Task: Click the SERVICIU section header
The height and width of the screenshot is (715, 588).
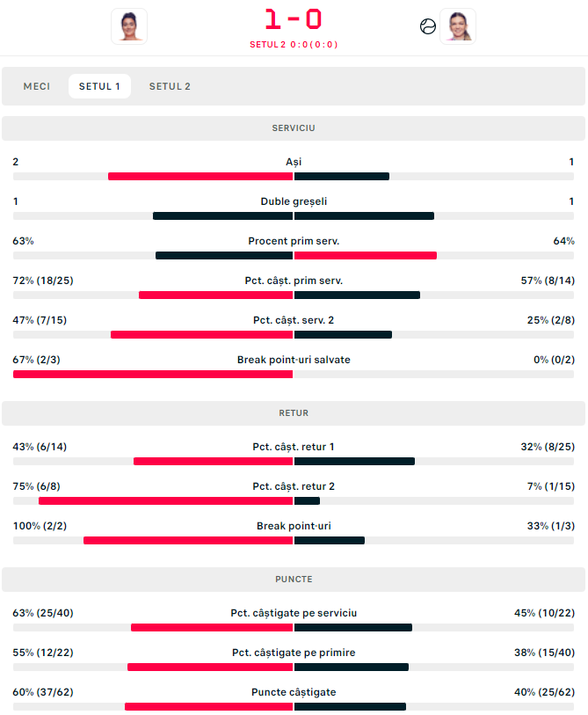Action: 294,128
